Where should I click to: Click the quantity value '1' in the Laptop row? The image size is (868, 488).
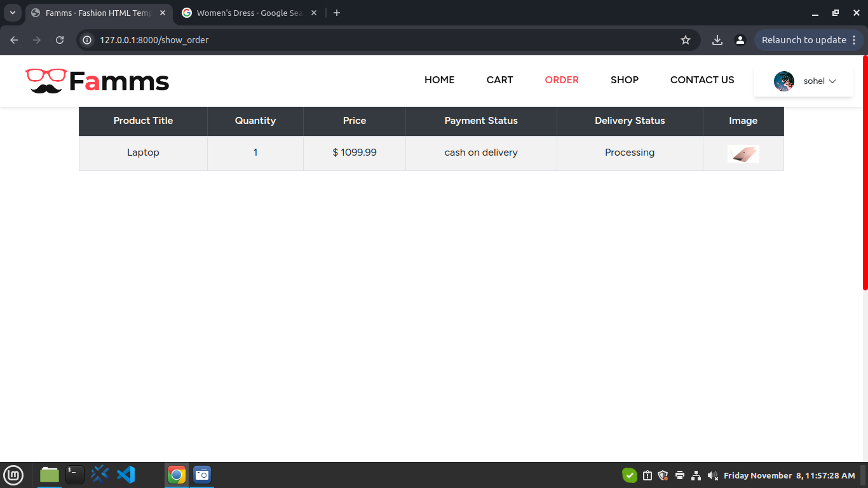pos(255,152)
